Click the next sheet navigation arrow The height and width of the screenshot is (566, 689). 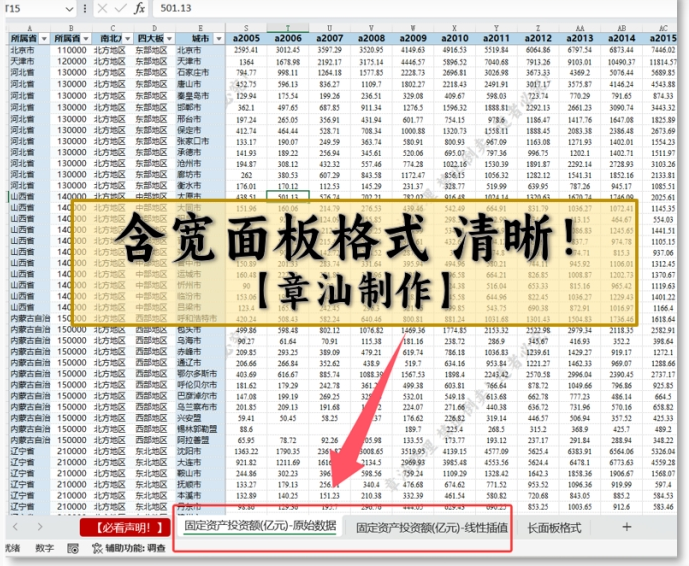pos(40,526)
